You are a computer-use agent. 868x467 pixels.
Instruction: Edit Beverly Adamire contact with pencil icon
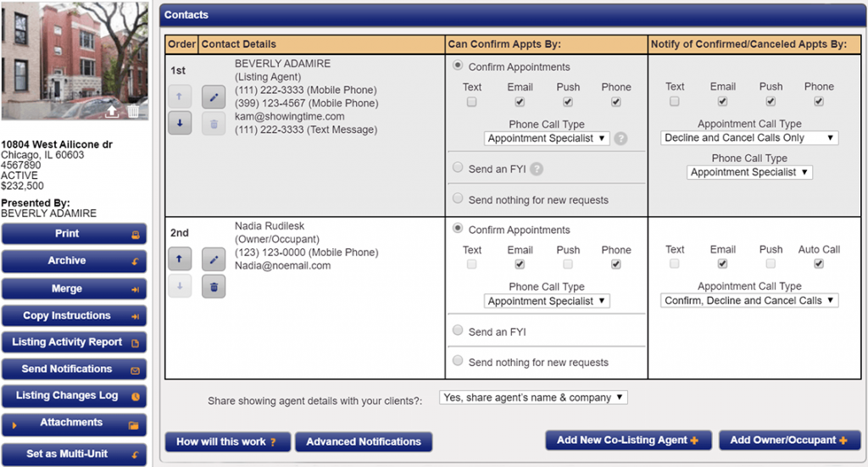tap(214, 97)
